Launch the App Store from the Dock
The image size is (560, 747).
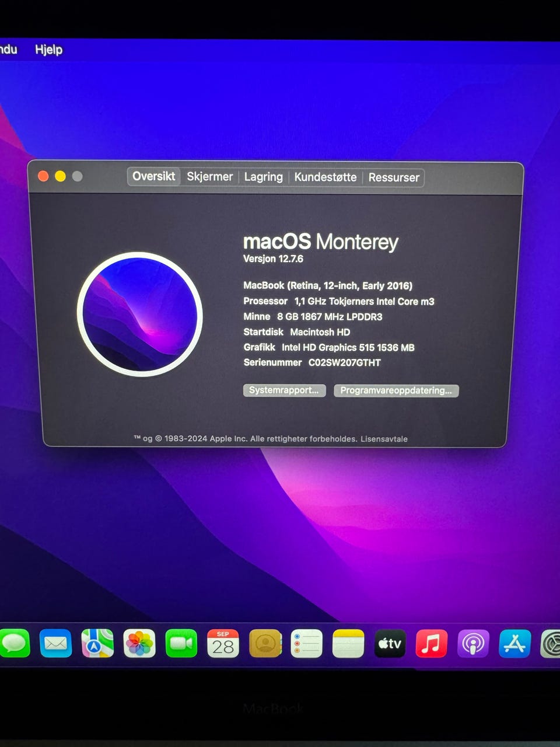point(515,643)
